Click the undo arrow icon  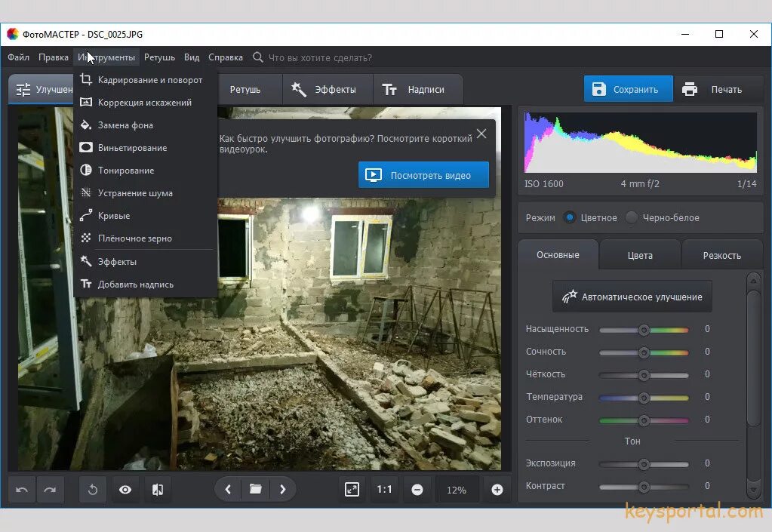(22, 490)
